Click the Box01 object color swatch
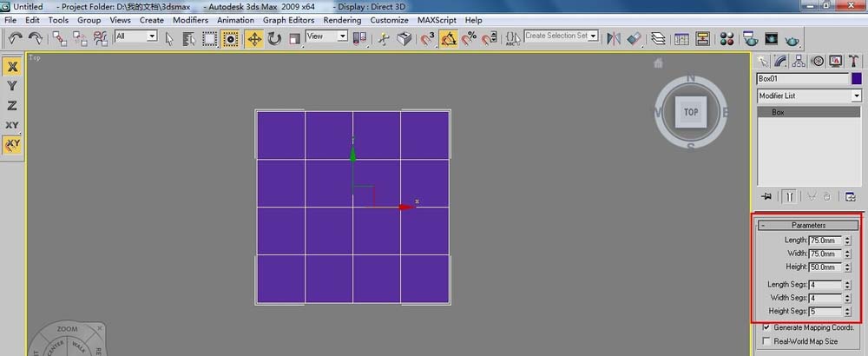 tap(857, 79)
